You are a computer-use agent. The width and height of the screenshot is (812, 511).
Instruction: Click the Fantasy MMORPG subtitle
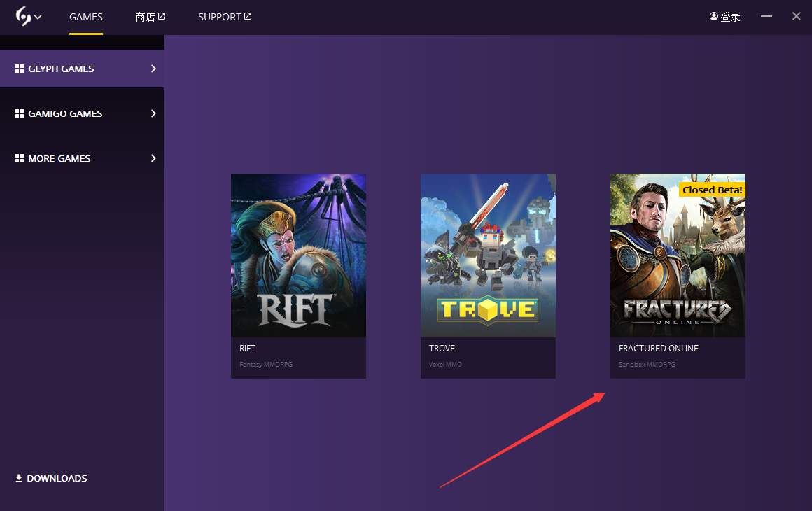(x=266, y=365)
